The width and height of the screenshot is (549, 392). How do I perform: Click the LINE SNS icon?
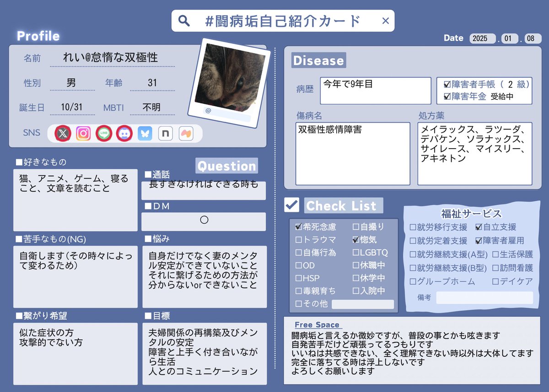point(104,133)
